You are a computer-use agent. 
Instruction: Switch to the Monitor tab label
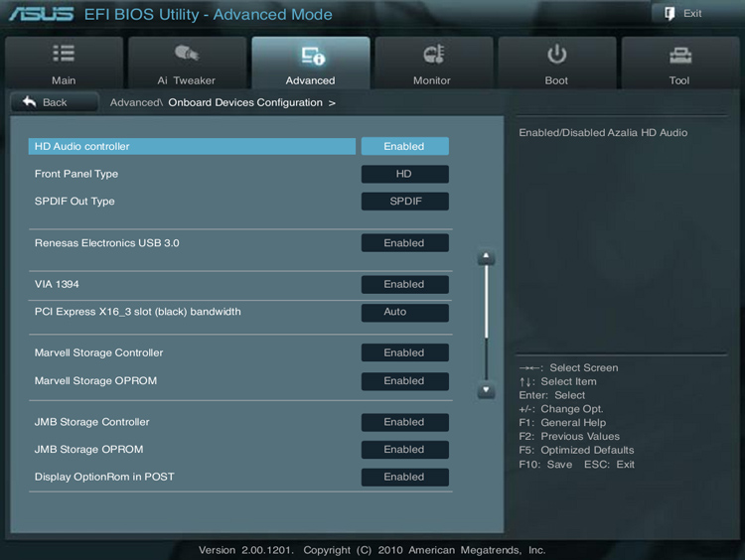432,80
